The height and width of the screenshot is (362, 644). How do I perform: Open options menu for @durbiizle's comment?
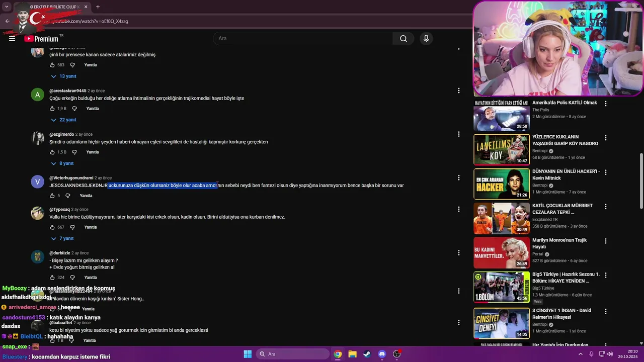point(458,253)
